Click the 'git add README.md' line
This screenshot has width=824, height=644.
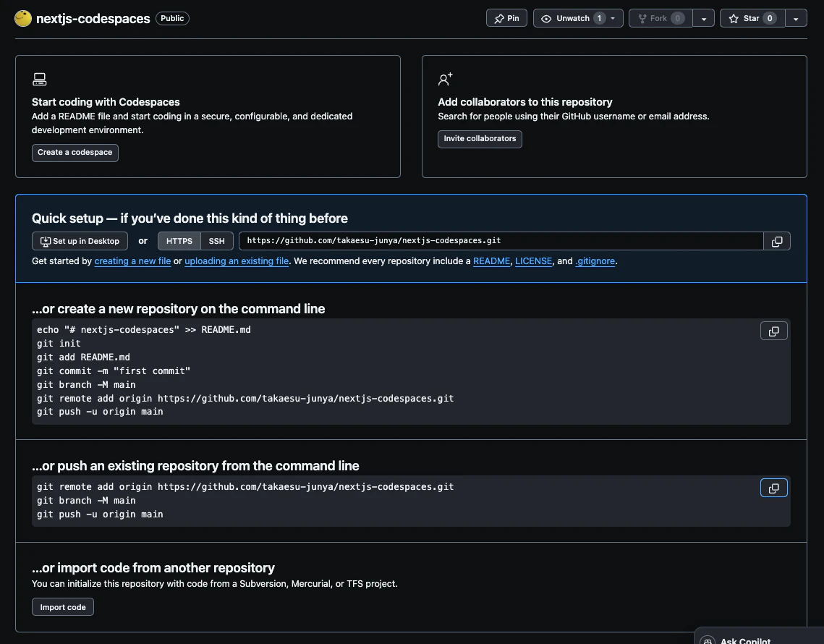[83, 357]
